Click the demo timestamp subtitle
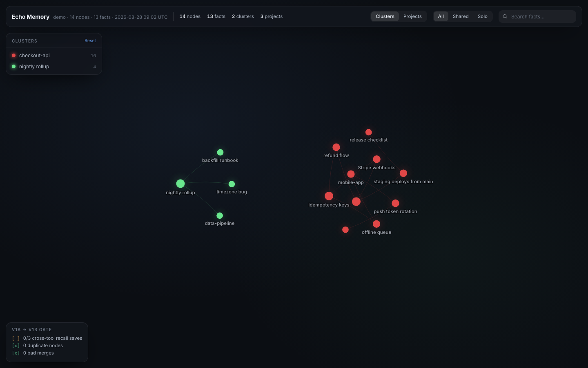Image resolution: width=588 pixels, height=368 pixels. coord(110,17)
